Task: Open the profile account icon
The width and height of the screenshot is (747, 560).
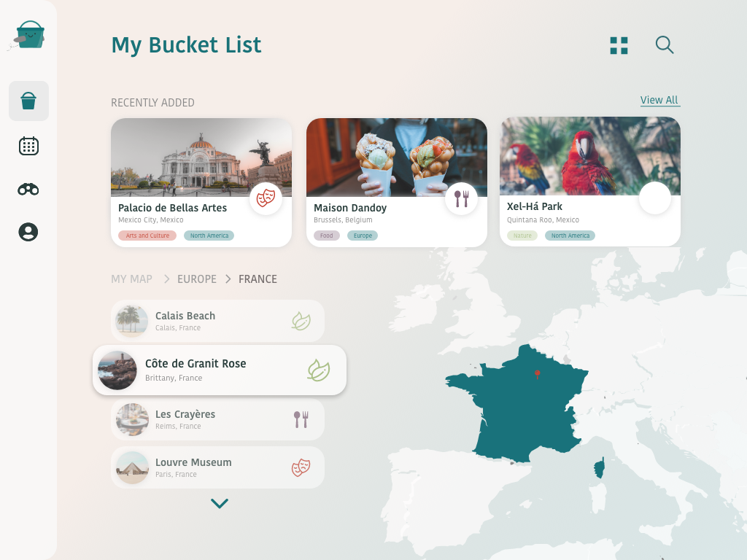Action: pos(28,232)
